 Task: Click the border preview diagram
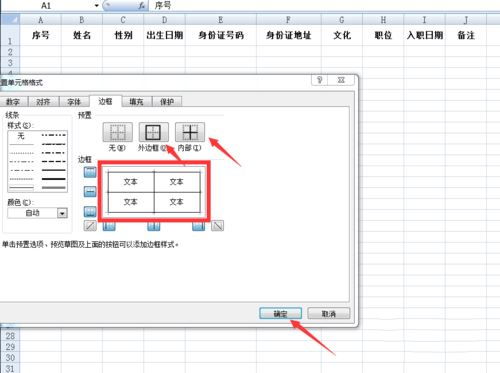pyautogui.click(x=154, y=192)
